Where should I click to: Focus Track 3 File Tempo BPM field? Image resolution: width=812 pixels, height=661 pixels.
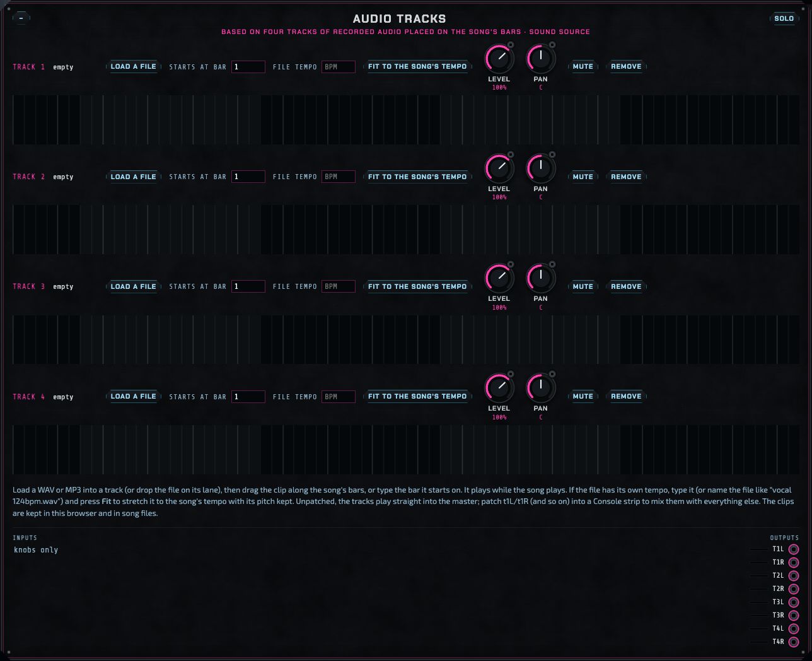click(339, 286)
